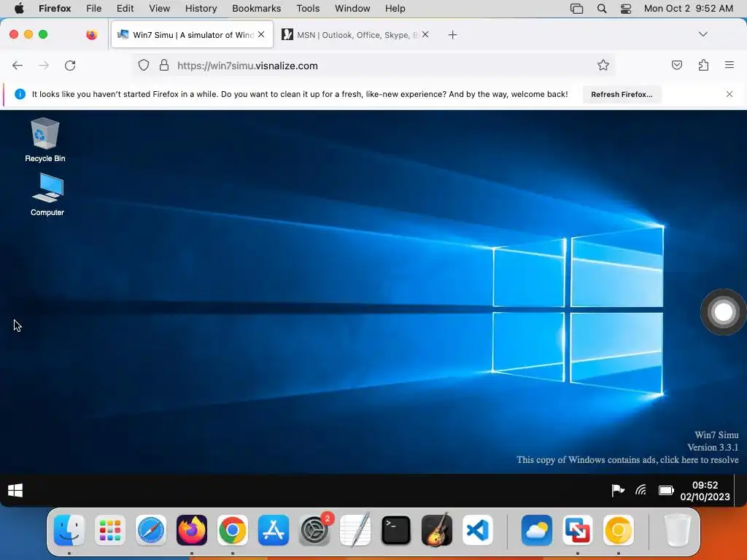
Task: Open the tracking protection shield icon
Action: 144,65
